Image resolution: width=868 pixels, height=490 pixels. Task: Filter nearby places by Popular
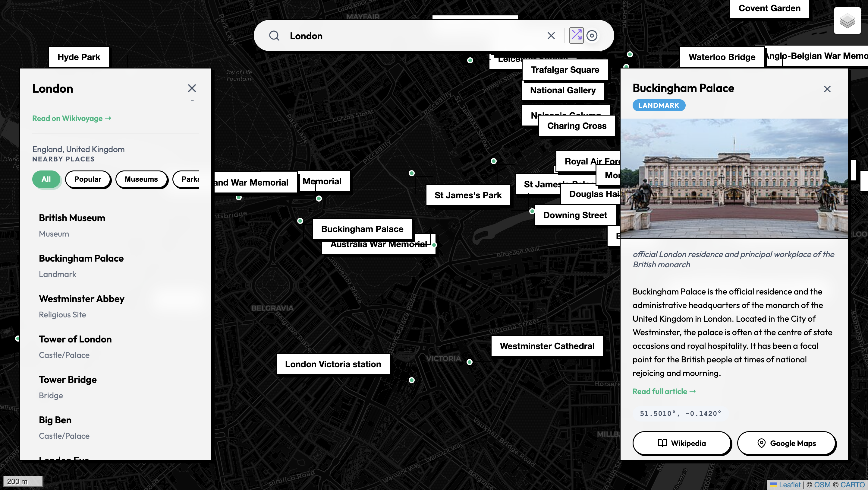point(88,179)
